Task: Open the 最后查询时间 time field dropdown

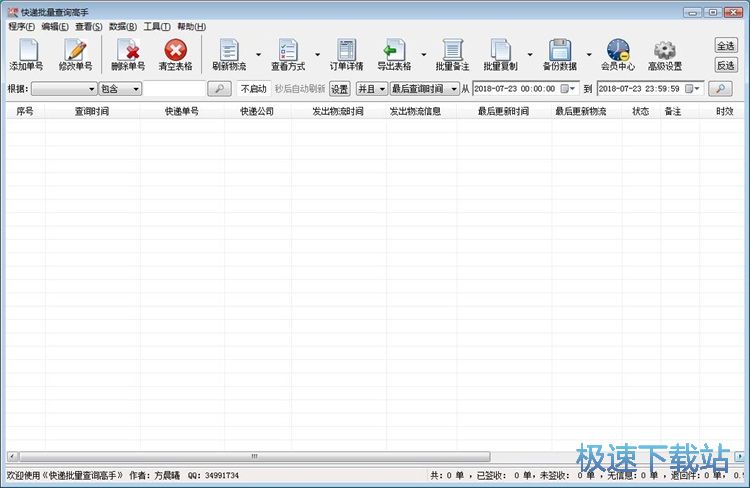Action: click(x=425, y=89)
